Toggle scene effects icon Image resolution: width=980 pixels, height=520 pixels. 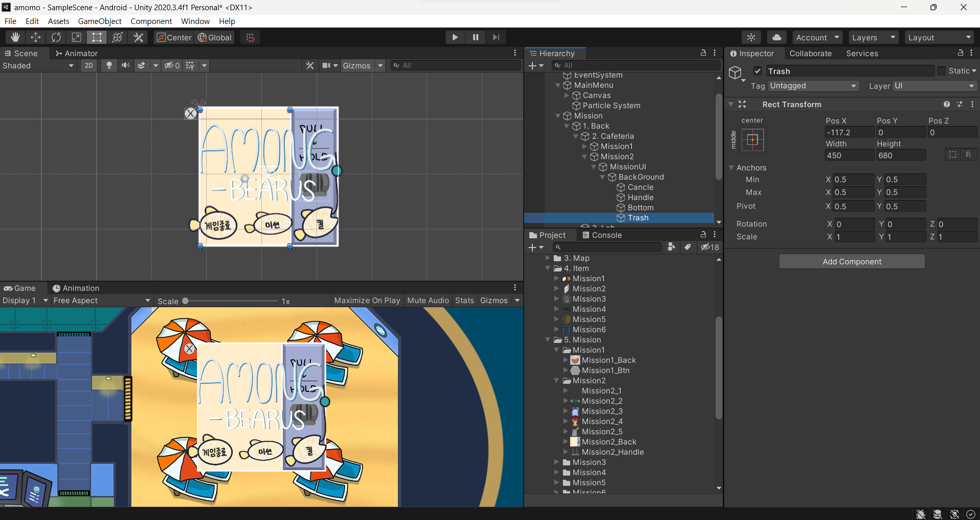pos(141,65)
